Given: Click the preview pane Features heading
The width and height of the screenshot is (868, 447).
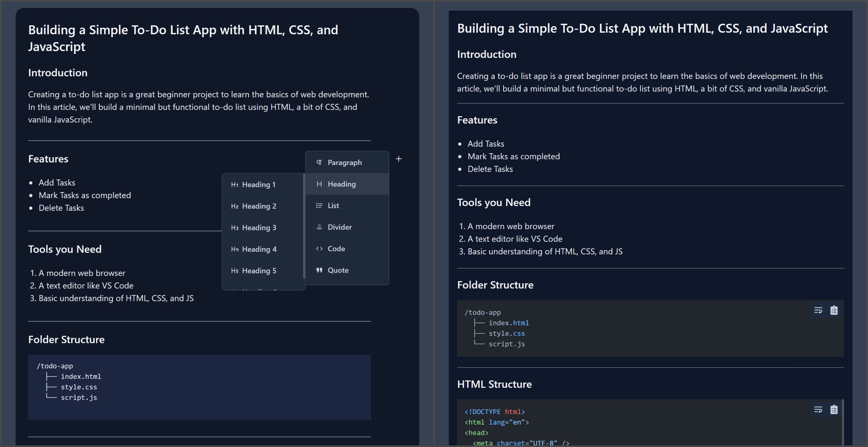Looking at the screenshot, I should pyautogui.click(x=477, y=120).
